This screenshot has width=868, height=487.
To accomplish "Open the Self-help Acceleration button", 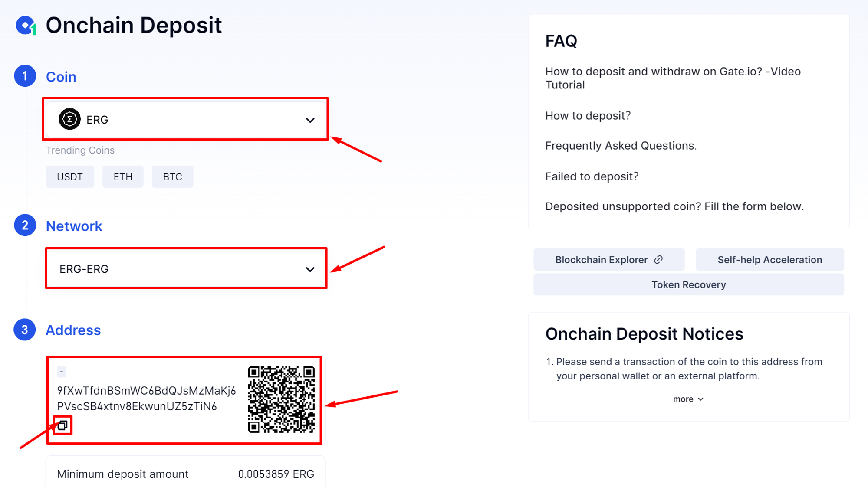I will point(769,260).
